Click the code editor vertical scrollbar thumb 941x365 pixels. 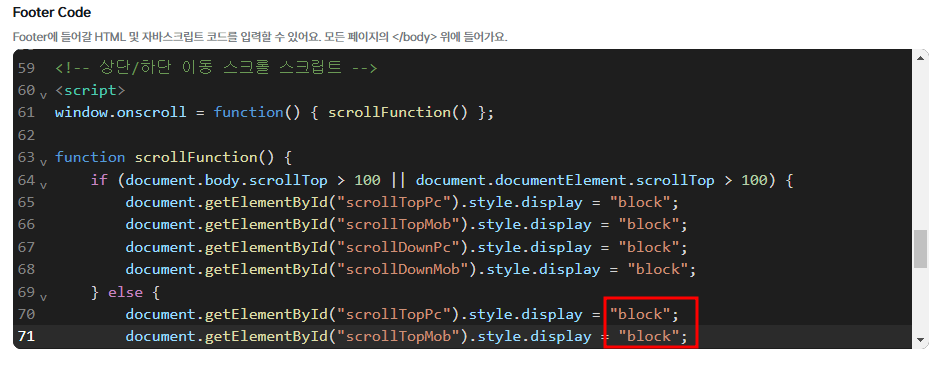[x=921, y=249]
